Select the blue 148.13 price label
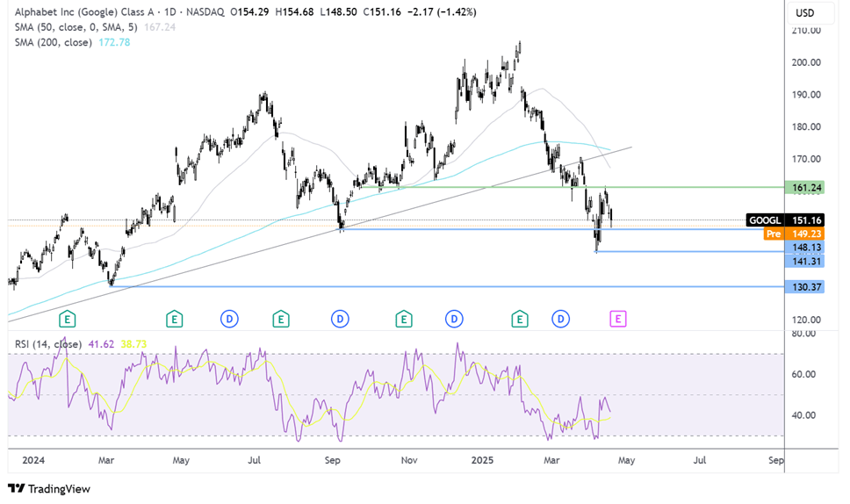Viewport: 850px width, 504px height. click(804, 247)
